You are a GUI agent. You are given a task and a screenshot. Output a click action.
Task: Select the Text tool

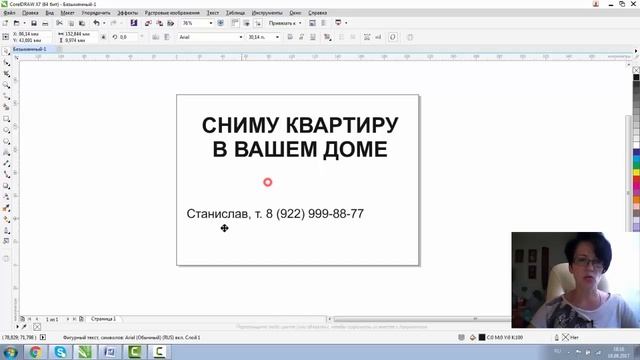(6, 152)
